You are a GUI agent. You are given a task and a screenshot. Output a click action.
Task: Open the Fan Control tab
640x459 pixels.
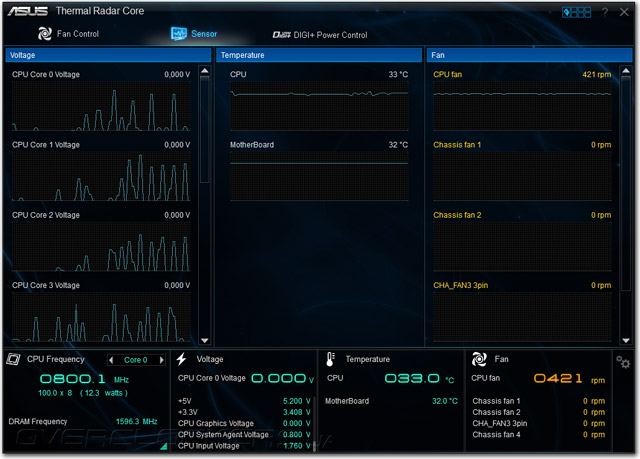pyautogui.click(x=69, y=34)
